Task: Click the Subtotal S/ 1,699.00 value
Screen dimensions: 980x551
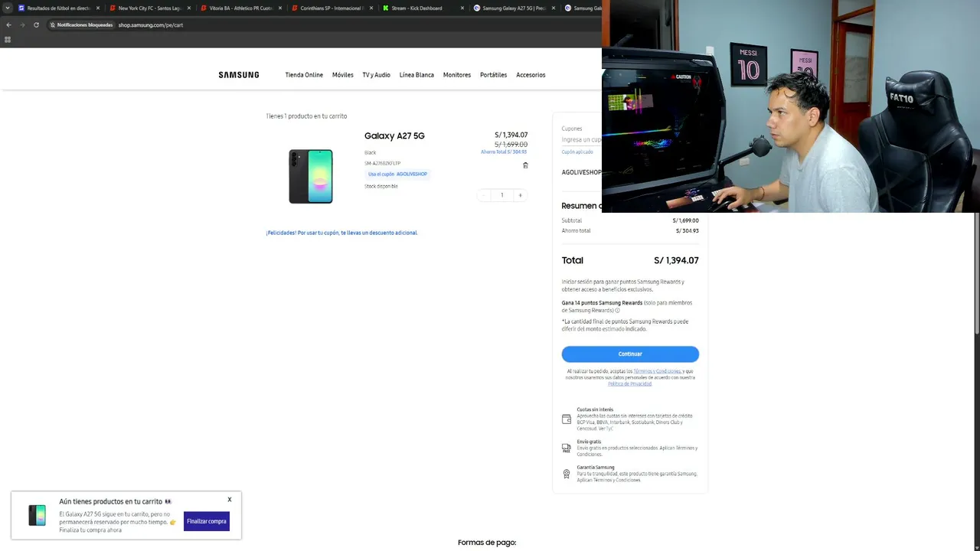Action: point(685,220)
